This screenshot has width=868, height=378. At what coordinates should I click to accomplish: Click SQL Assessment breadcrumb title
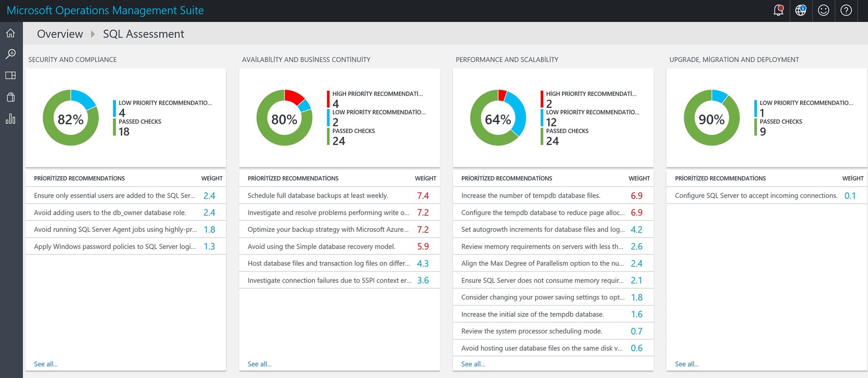pos(143,34)
